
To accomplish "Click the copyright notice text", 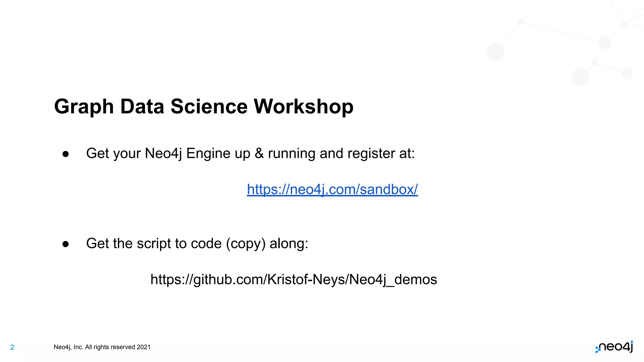I will click(102, 347).
